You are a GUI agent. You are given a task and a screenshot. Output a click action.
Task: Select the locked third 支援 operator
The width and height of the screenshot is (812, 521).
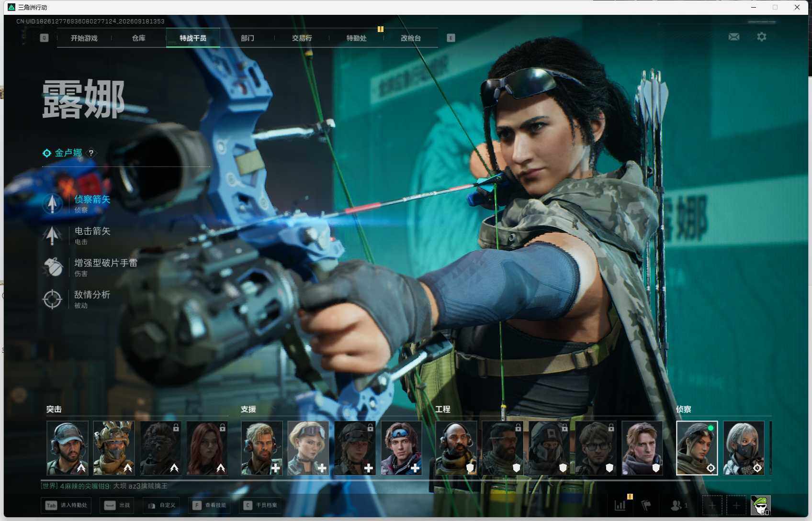(x=355, y=448)
